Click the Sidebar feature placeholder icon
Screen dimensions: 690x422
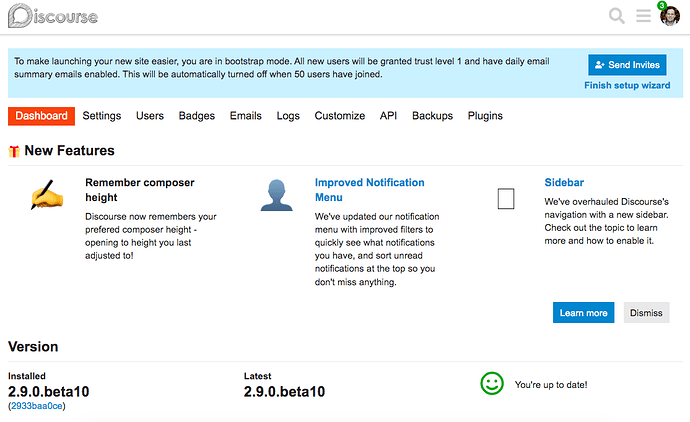506,198
